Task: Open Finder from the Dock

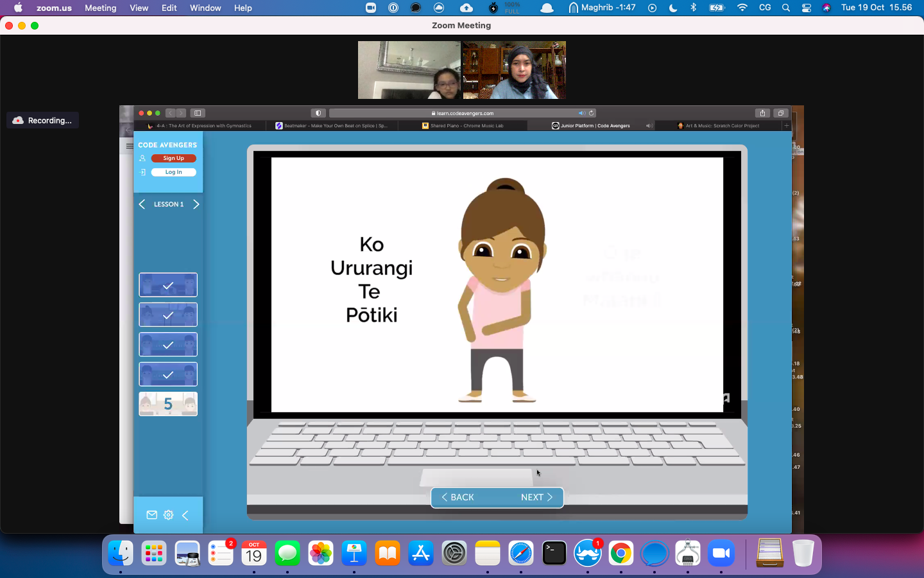Action: pos(121,553)
